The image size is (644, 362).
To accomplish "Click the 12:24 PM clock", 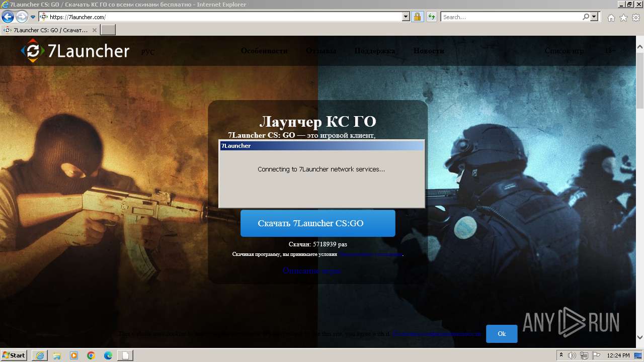I will 618,355.
